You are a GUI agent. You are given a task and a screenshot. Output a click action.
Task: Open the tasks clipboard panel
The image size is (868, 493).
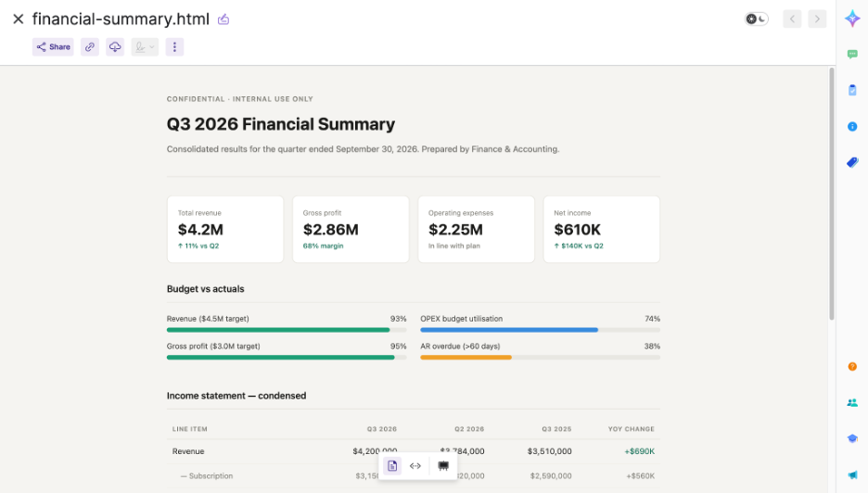(x=852, y=90)
